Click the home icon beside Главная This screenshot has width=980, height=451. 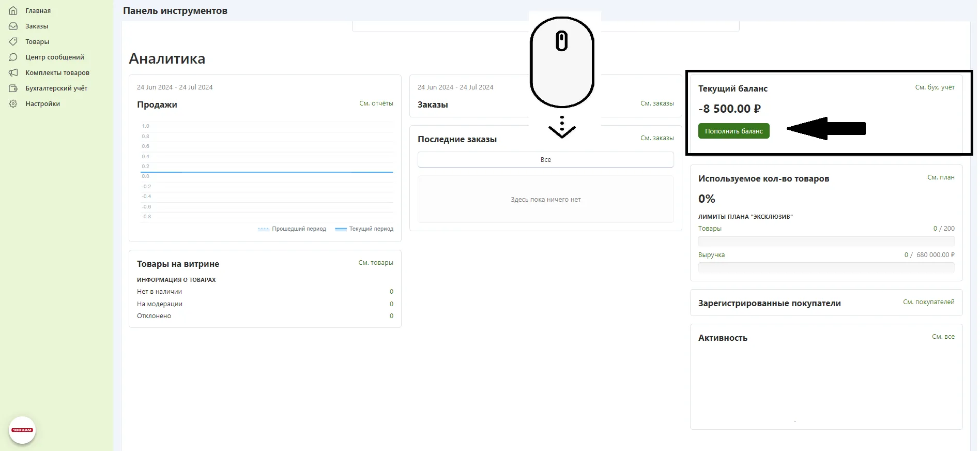(x=13, y=10)
